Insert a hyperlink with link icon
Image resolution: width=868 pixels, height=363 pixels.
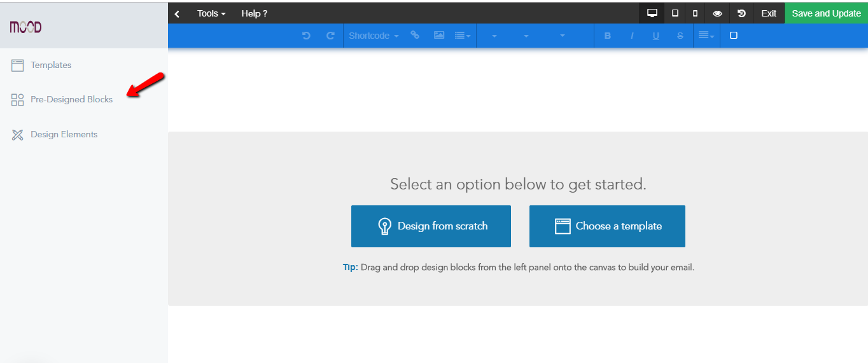[x=415, y=35]
